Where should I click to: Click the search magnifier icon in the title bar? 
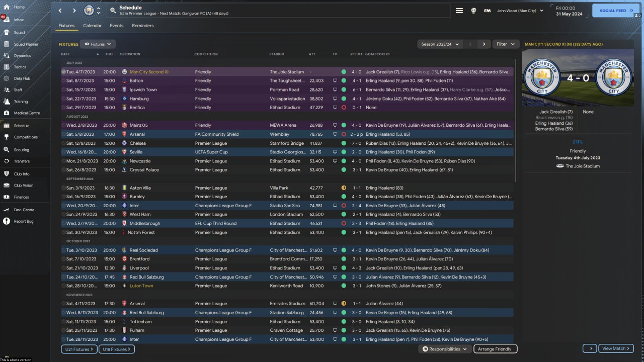click(113, 11)
